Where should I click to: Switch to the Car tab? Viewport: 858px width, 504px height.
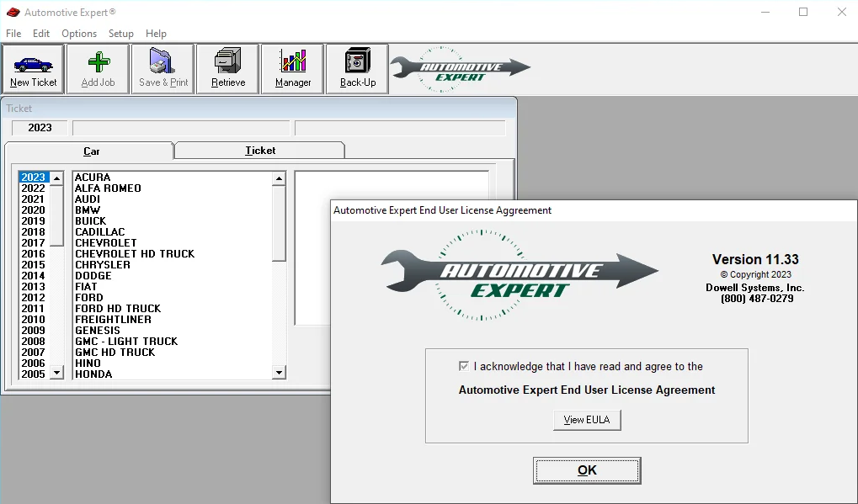pyautogui.click(x=89, y=151)
